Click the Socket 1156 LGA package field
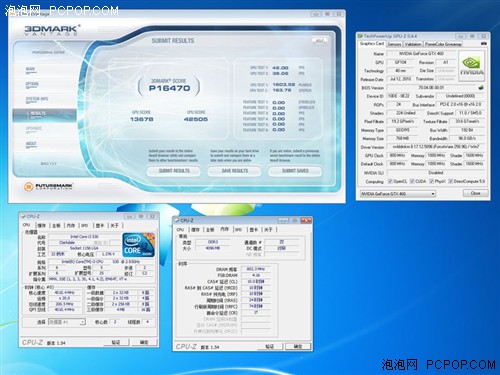 [84, 248]
